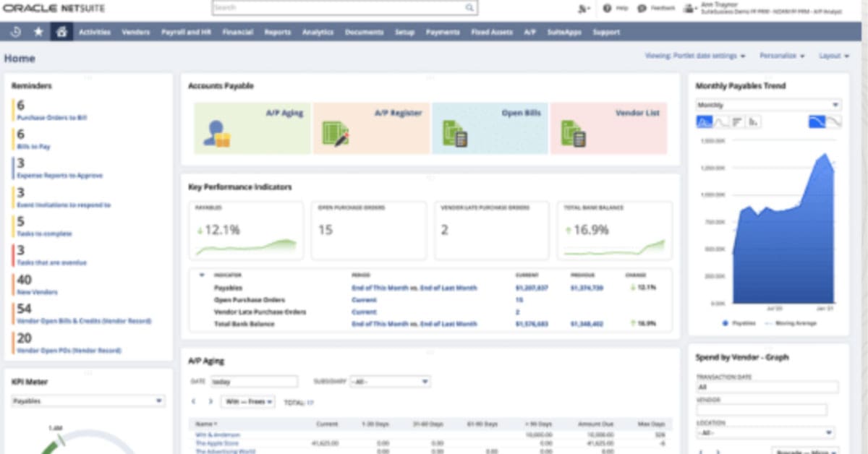
Task: Open the Personalize dropdown
Action: pyautogui.click(x=782, y=56)
